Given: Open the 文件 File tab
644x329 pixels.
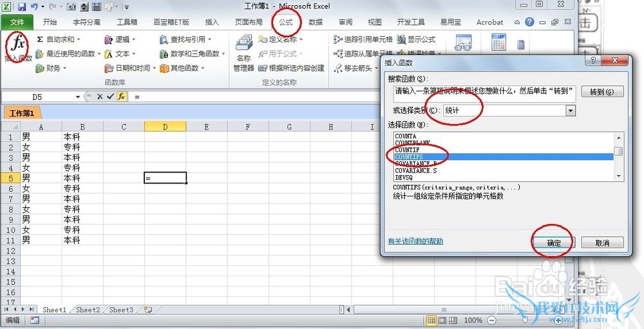Looking at the screenshot, I should (x=17, y=22).
